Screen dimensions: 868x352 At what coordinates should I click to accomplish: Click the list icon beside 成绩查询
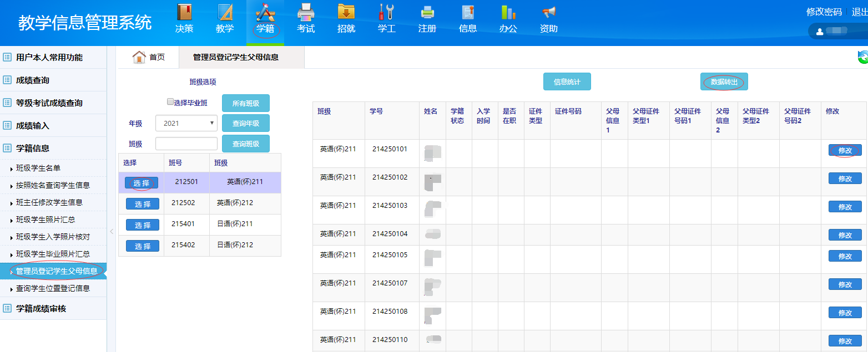click(7, 80)
